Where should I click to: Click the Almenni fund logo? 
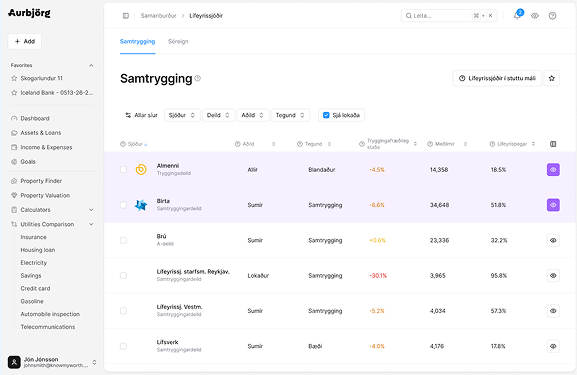pyautogui.click(x=141, y=169)
